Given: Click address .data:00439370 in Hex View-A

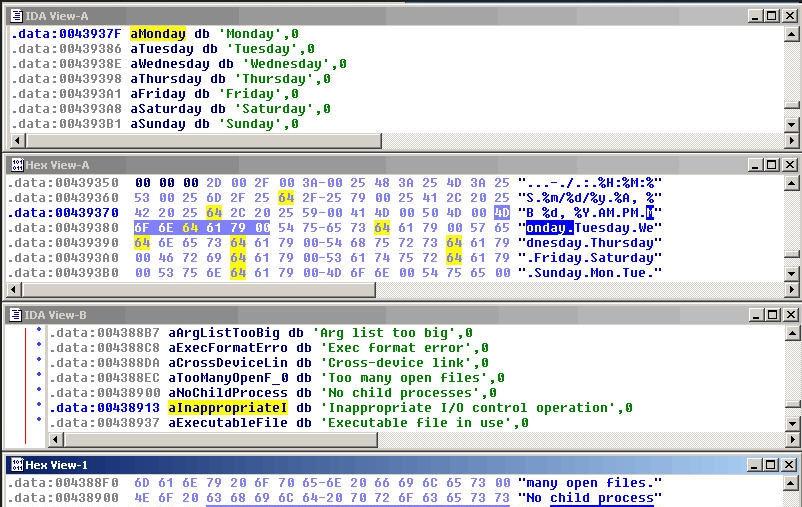Looking at the screenshot, I should [x=63, y=213].
